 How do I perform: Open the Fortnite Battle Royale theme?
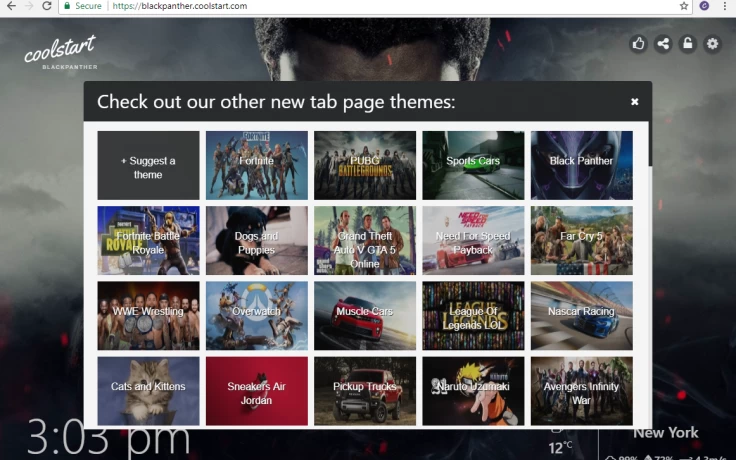pyautogui.click(x=148, y=240)
